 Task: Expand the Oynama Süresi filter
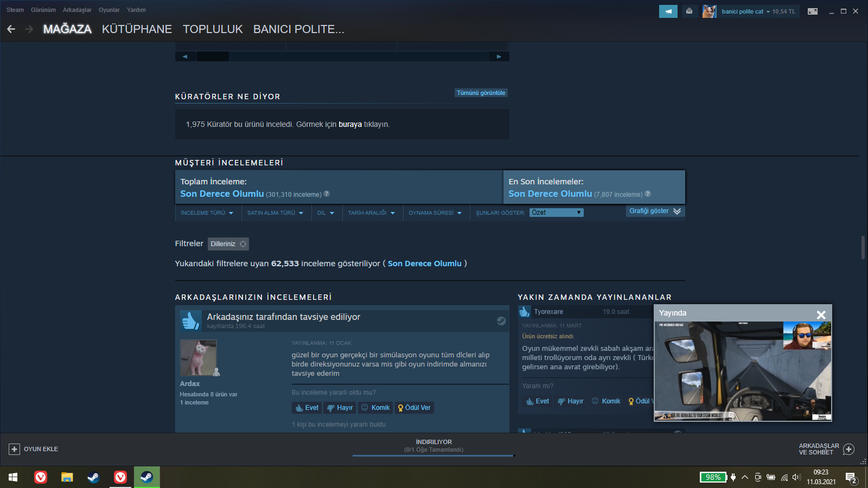coord(435,213)
